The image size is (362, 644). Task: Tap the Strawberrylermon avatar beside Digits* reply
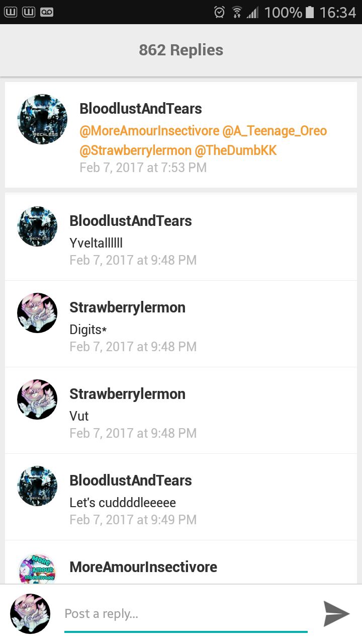click(x=37, y=312)
